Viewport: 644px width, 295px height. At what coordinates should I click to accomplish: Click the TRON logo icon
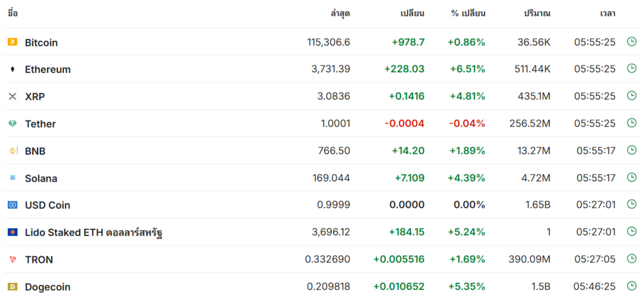(13, 260)
